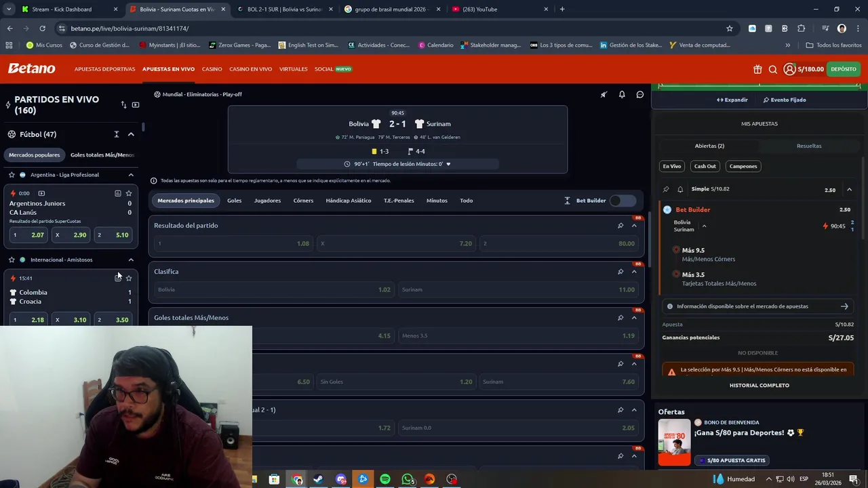This screenshot has width=868, height=488.
Task: Collapse the Goles totales Más/Menos market panel
Action: pos(635,318)
